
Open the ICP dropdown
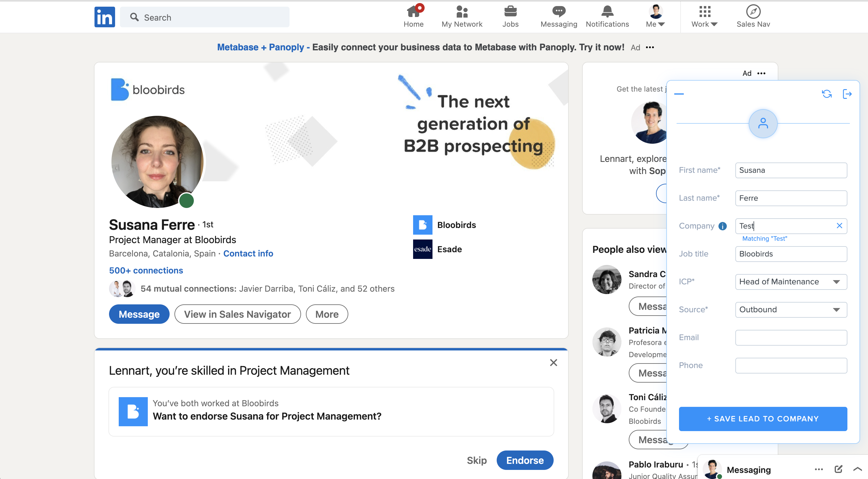pyautogui.click(x=791, y=282)
